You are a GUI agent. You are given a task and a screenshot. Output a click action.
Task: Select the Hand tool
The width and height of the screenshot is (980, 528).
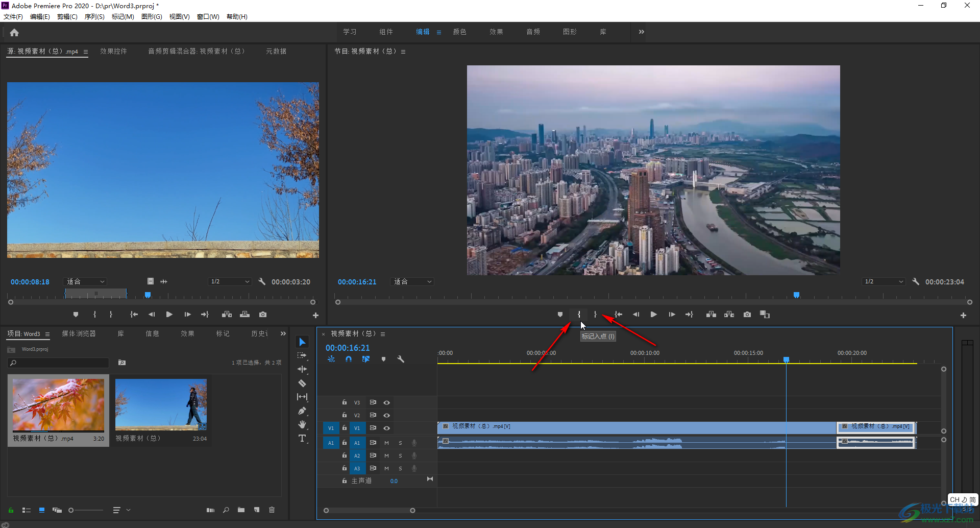[302, 424]
